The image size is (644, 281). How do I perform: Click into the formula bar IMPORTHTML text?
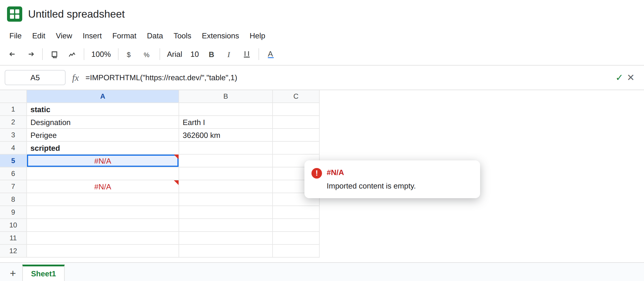(161, 78)
